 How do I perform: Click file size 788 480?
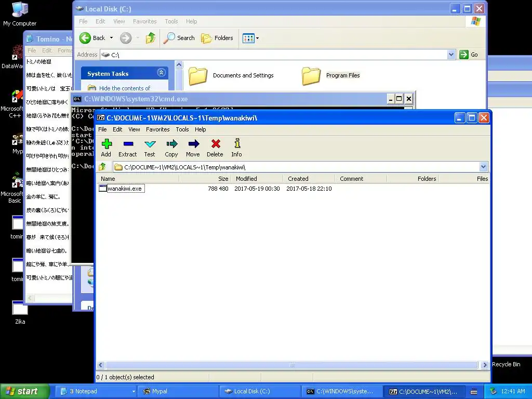218,189
